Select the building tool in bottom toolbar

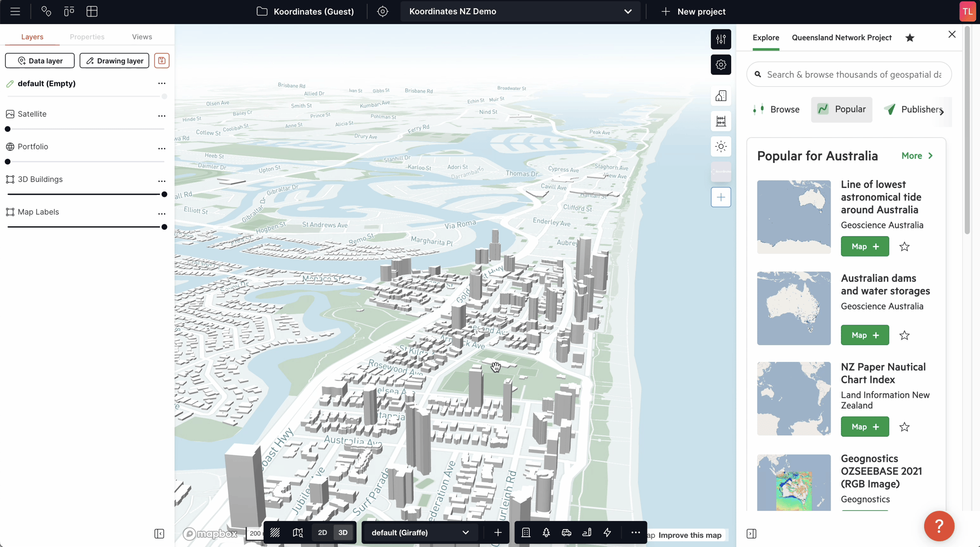point(526,533)
